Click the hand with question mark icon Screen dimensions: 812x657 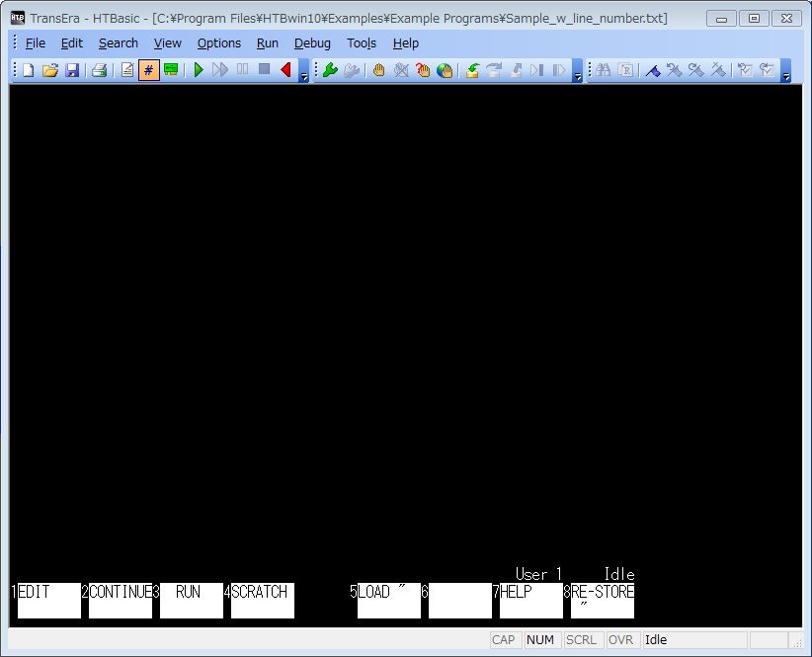[423, 70]
